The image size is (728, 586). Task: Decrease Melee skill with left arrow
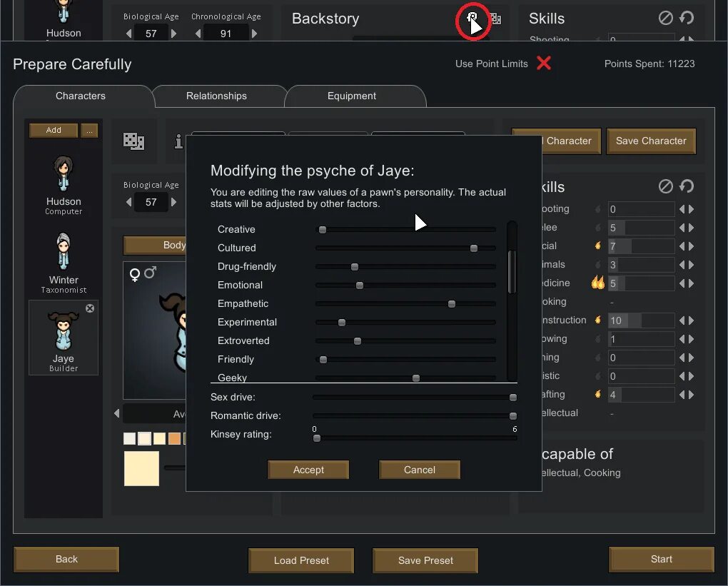(x=682, y=228)
